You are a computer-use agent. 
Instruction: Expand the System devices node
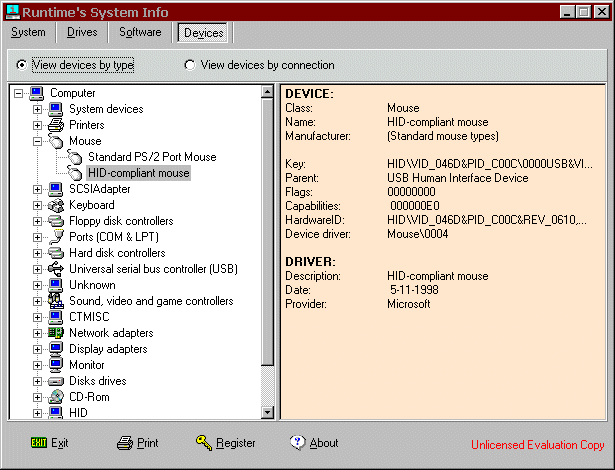pyautogui.click(x=38, y=109)
